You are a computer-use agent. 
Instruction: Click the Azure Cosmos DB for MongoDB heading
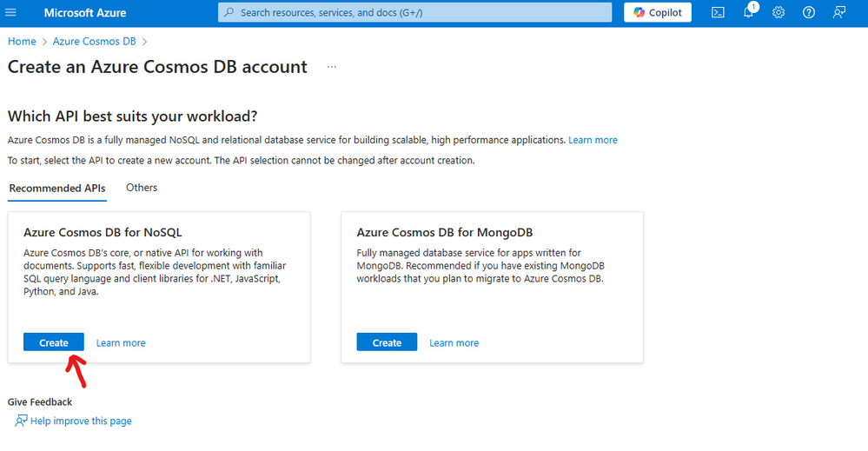(x=445, y=232)
